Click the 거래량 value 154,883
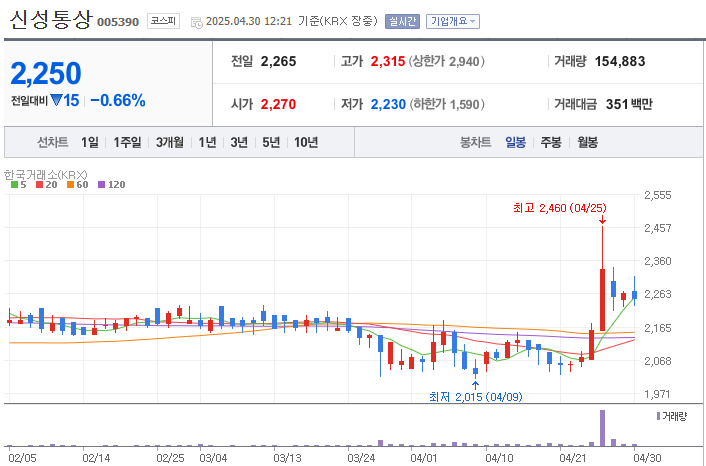Screen dimensions: 706x466 (x=620, y=61)
